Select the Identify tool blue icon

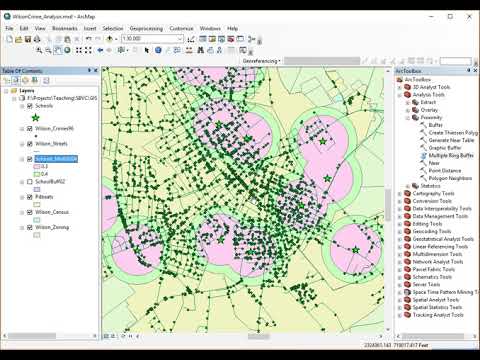[158, 50]
